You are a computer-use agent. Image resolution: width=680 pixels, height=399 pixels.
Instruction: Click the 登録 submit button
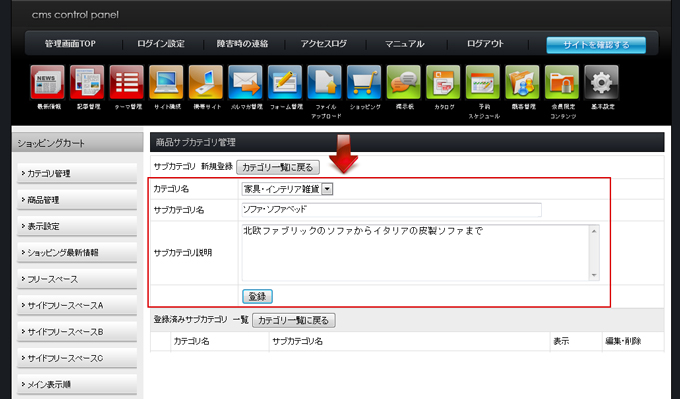257,297
